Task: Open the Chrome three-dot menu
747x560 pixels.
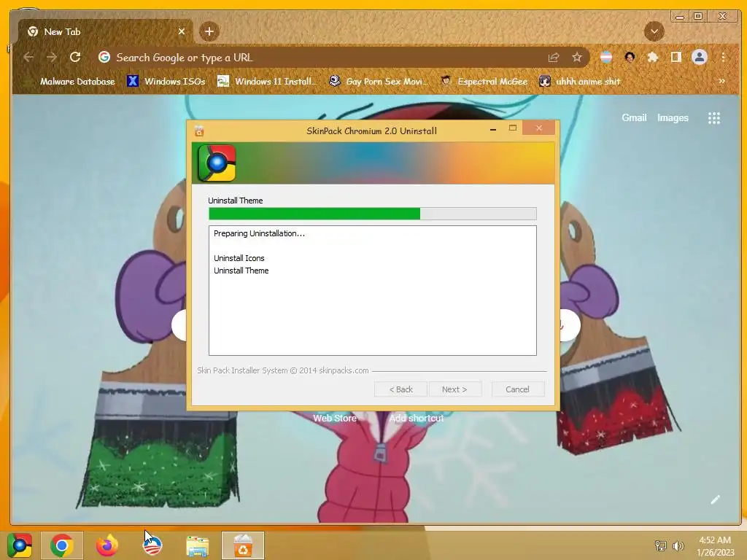Action: tap(723, 58)
